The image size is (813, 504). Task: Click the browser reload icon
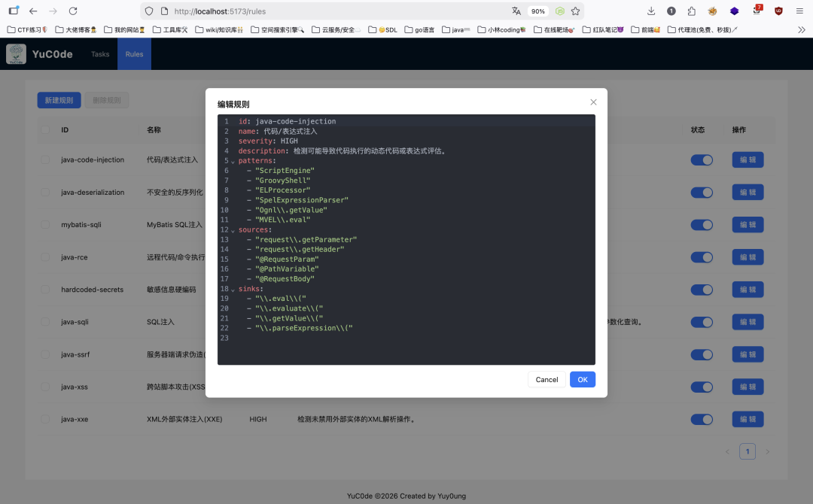73,11
